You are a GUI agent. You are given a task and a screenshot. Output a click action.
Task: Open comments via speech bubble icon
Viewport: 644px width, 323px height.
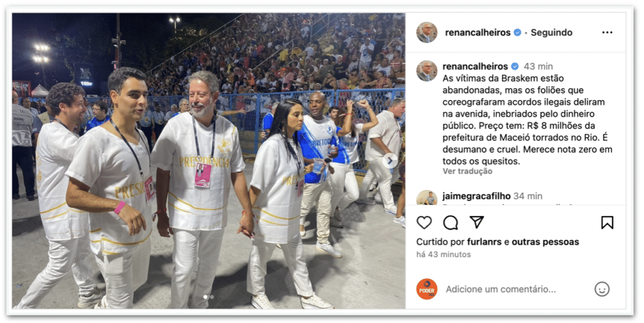tap(450, 223)
